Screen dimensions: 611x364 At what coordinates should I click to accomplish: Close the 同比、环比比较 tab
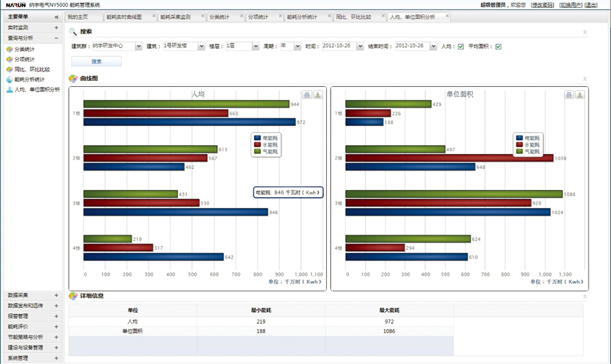pyautogui.click(x=383, y=16)
